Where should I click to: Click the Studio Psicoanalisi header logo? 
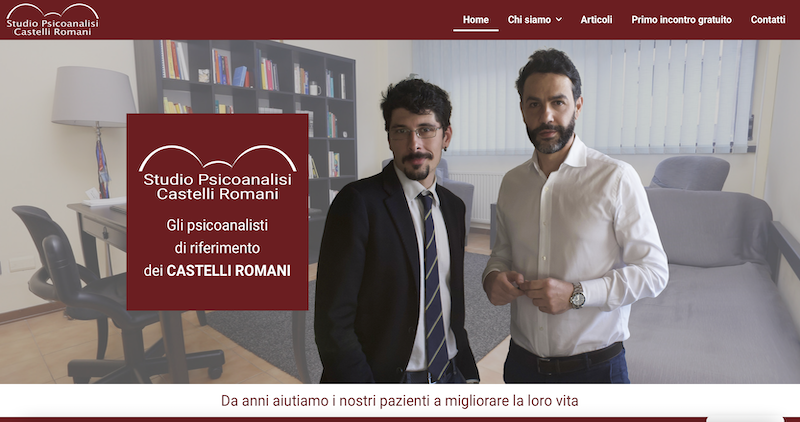53,20
